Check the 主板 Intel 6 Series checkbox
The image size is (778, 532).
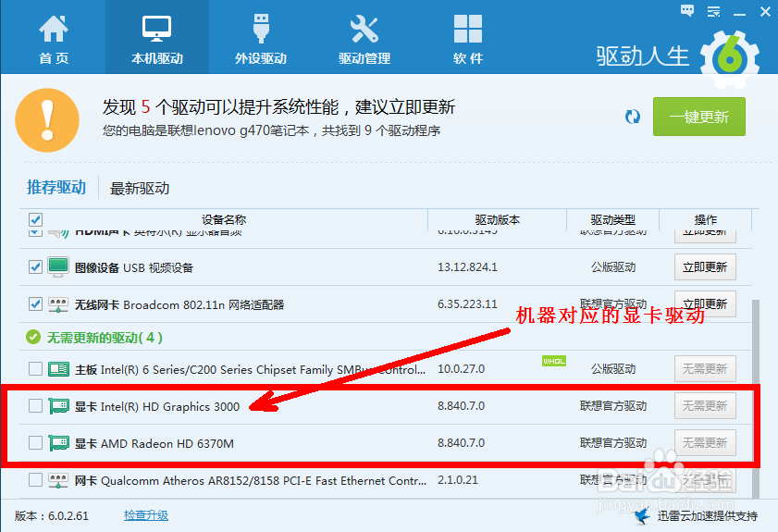point(35,369)
